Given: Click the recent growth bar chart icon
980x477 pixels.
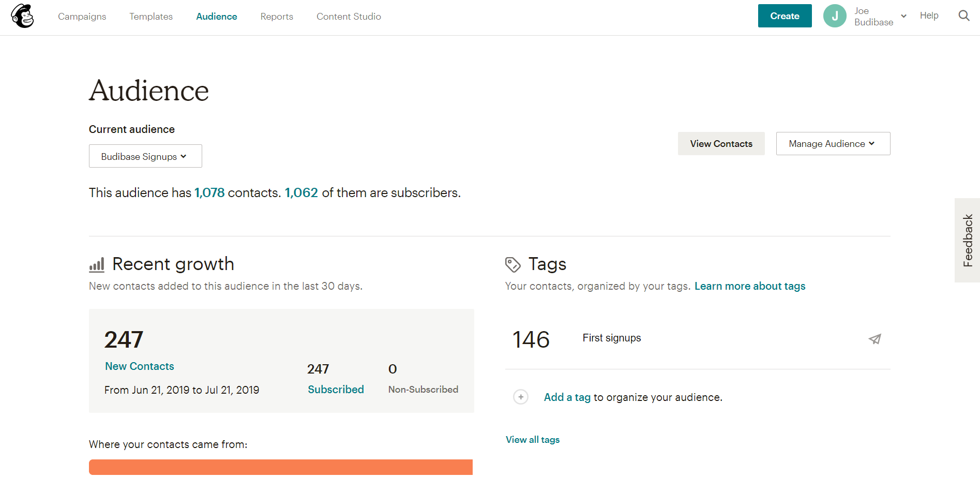Looking at the screenshot, I should point(97,264).
